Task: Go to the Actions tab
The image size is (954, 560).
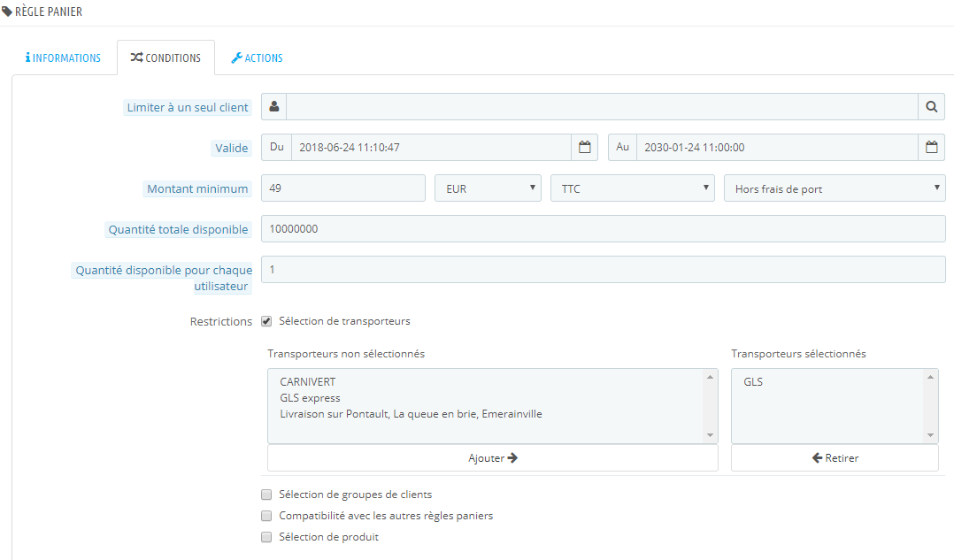Action: [257, 58]
